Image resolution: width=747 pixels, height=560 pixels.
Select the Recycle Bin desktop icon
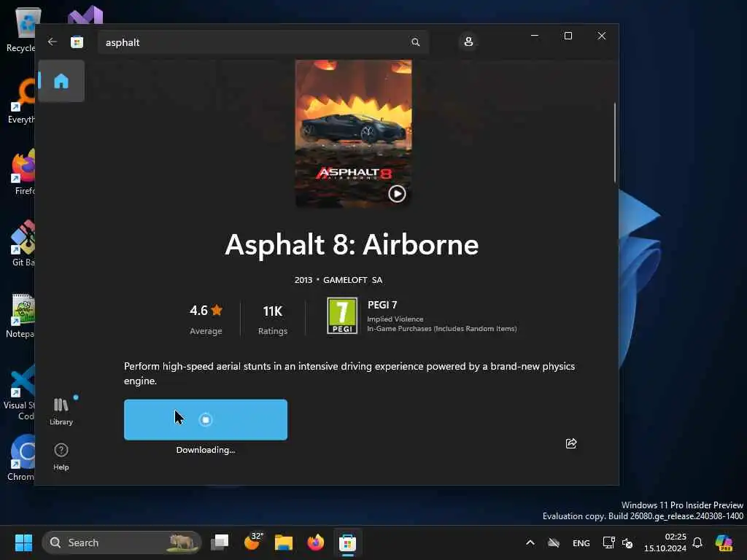pos(22,31)
